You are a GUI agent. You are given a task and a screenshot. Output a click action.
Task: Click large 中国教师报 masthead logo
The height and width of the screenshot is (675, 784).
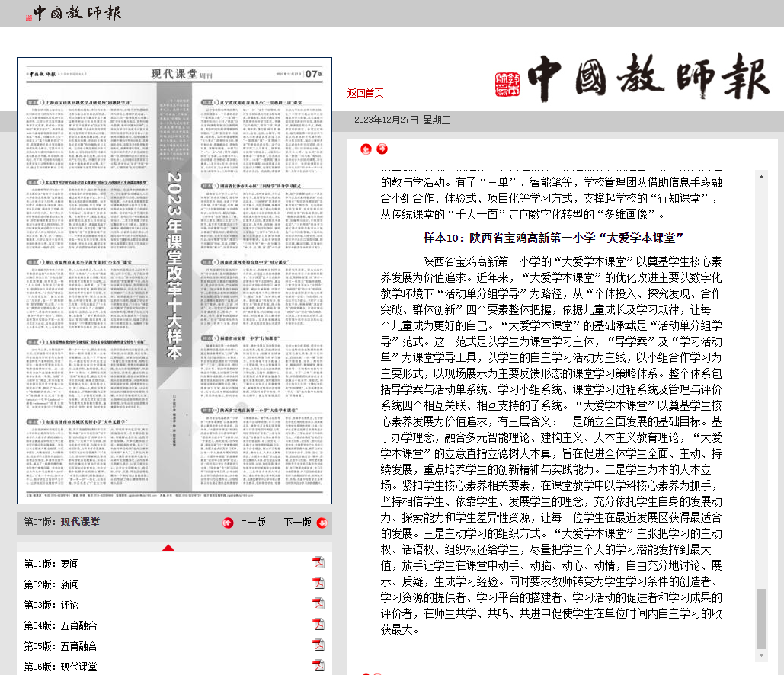point(648,78)
